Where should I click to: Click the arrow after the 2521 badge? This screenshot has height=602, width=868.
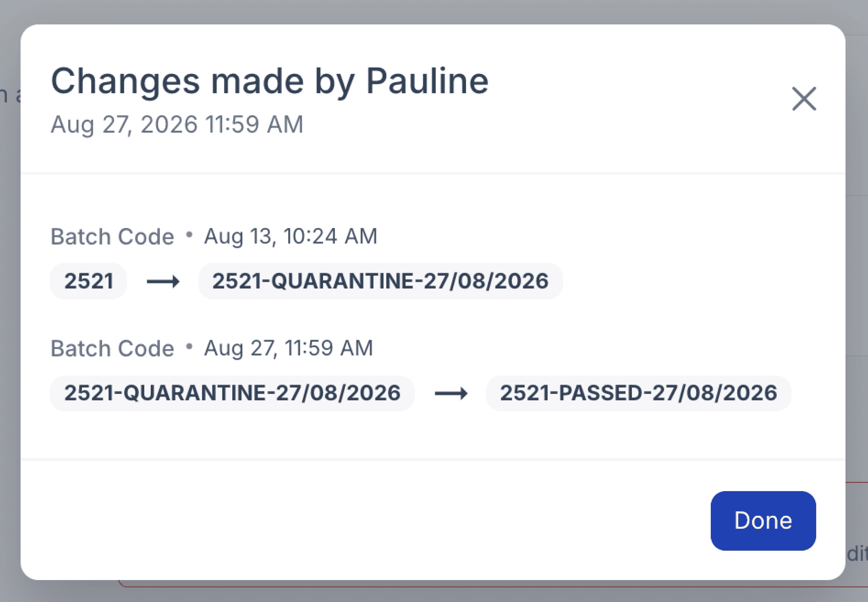tap(163, 281)
